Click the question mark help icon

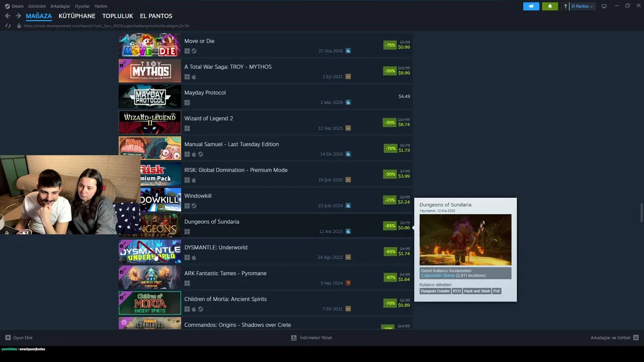pyautogui.click(x=566, y=7)
